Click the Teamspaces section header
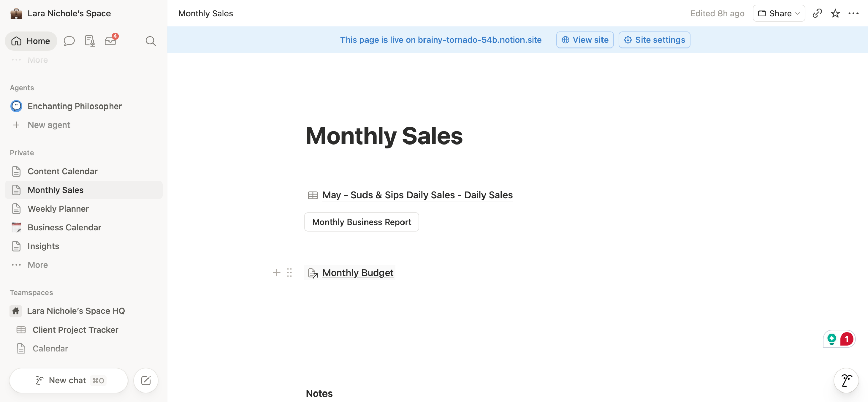This screenshot has height=402, width=868. pyautogui.click(x=31, y=292)
